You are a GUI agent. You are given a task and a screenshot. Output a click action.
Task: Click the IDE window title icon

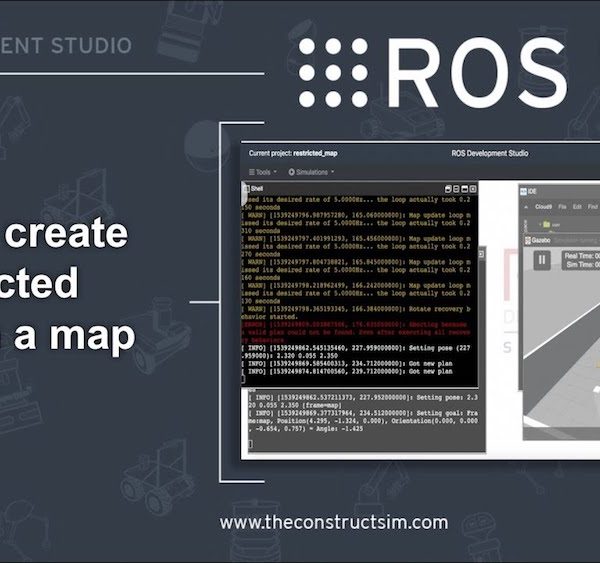(x=523, y=191)
